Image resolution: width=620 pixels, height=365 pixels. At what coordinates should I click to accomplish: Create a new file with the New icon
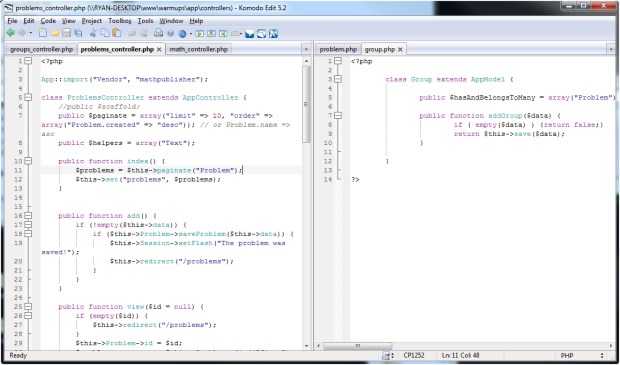click(x=42, y=33)
